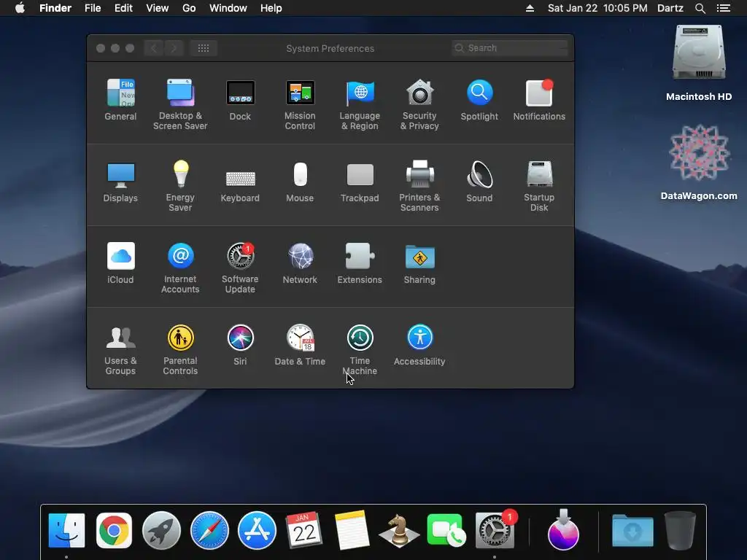Open the Downloads folder in the Dock
Image resolution: width=747 pixels, height=560 pixels.
[x=632, y=530]
